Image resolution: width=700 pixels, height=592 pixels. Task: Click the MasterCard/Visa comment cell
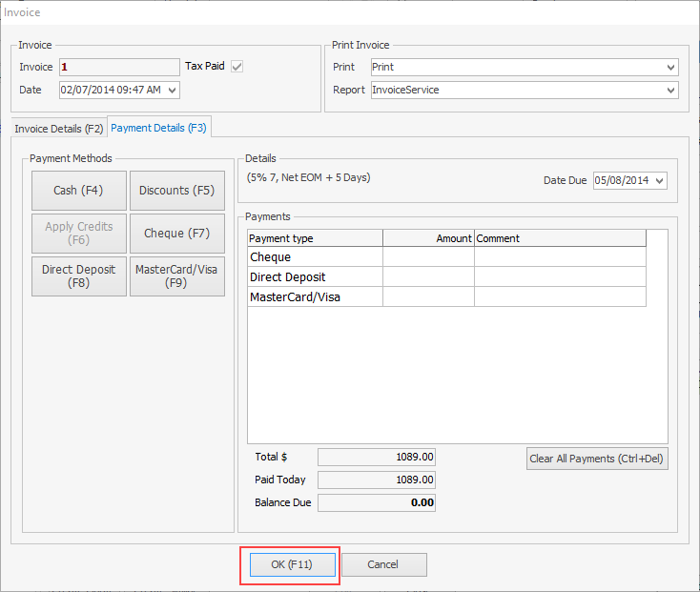(560, 297)
